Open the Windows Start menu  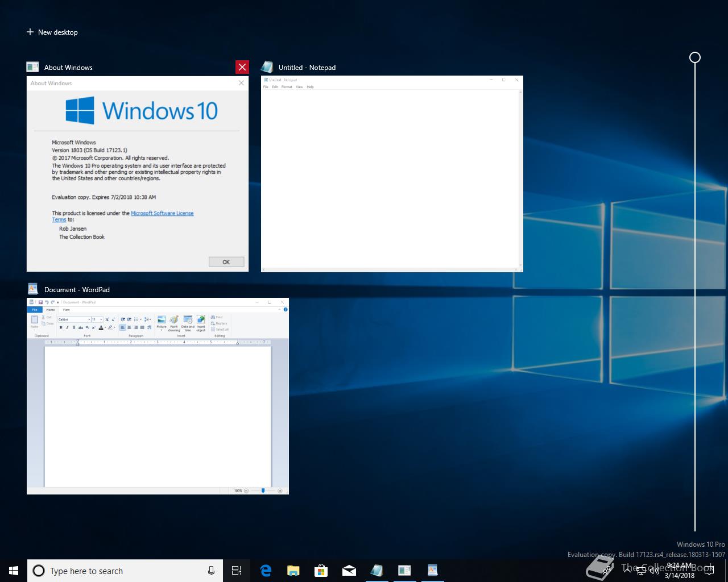14,571
